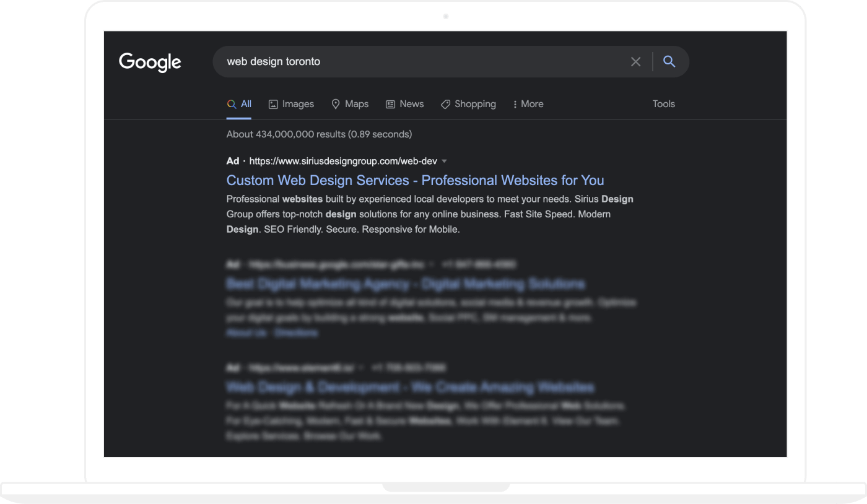Click the Maps location pin icon
Viewport: 867px width, 504px height.
point(336,104)
